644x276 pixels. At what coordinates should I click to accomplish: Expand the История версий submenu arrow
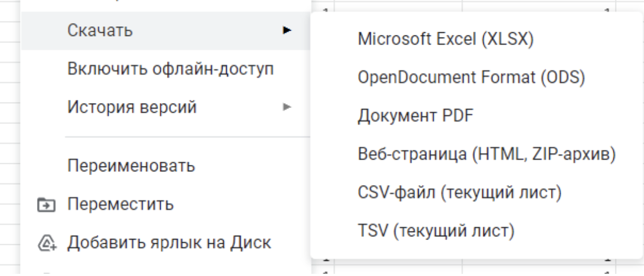click(x=287, y=107)
